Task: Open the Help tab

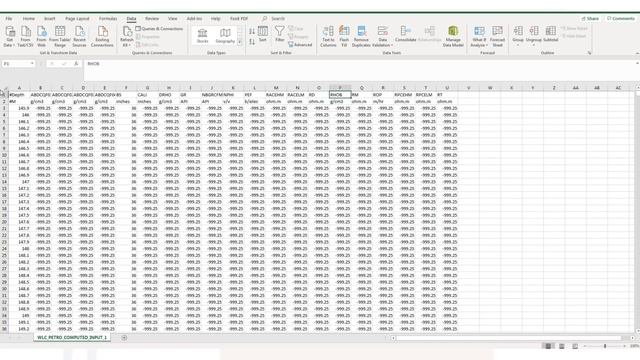Action: point(216,19)
